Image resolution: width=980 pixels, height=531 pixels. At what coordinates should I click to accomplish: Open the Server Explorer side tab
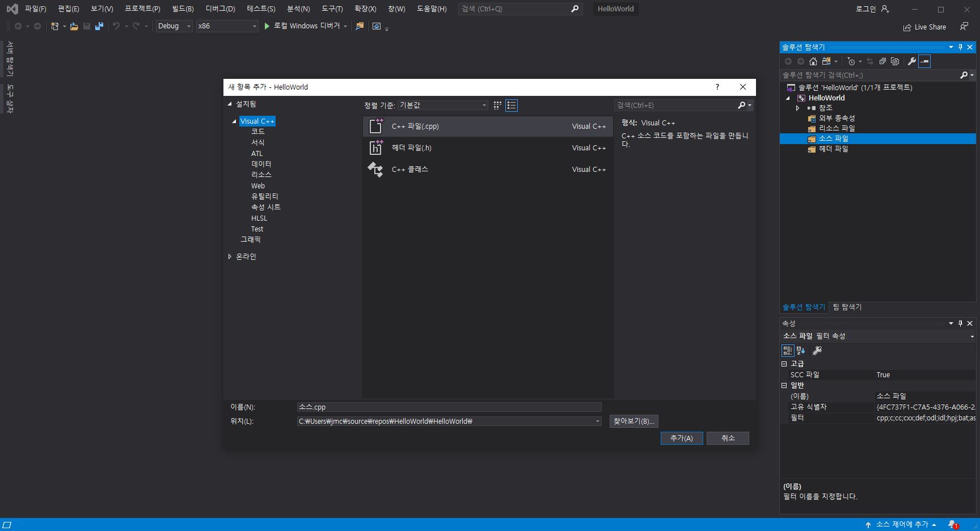coord(10,58)
